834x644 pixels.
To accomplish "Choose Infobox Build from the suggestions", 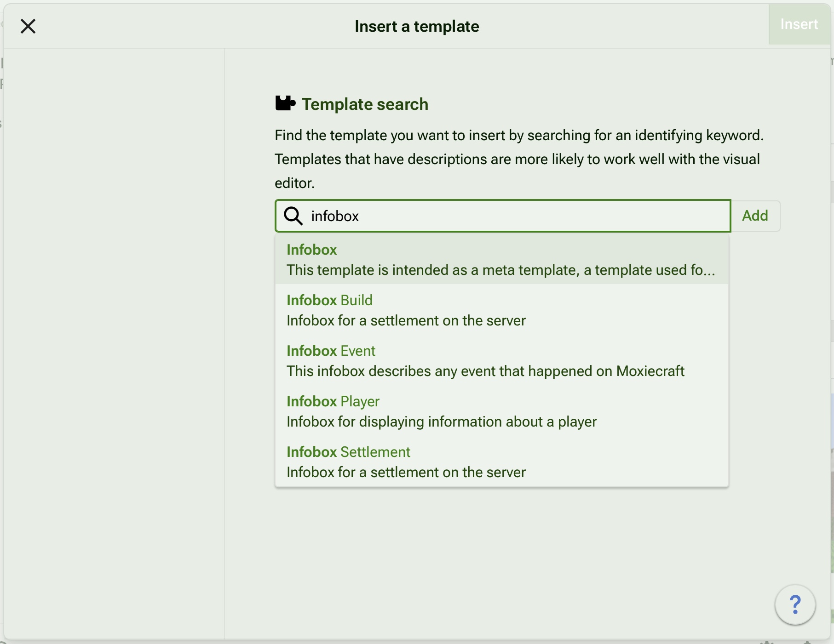I will pos(329,300).
